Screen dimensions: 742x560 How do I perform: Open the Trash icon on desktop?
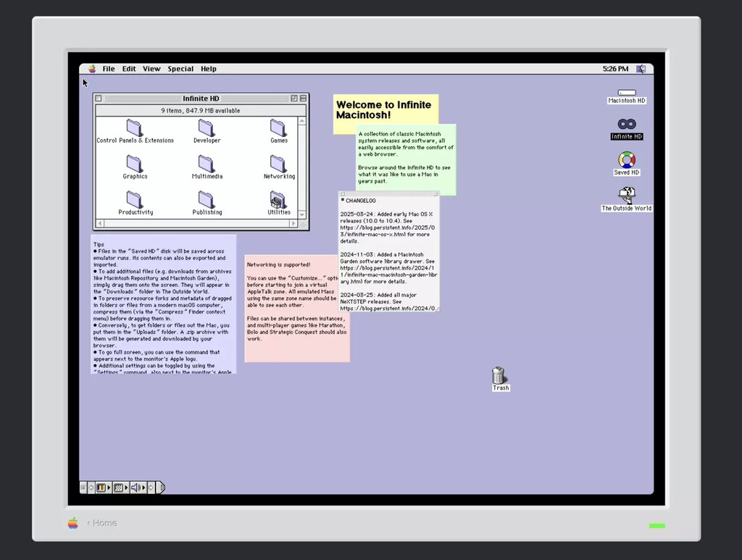pyautogui.click(x=499, y=375)
